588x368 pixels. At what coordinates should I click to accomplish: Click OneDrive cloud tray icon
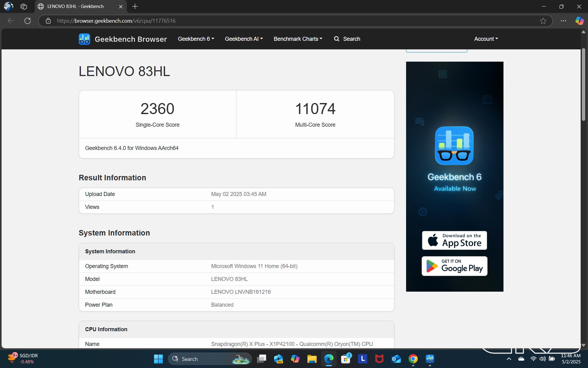pos(521,359)
